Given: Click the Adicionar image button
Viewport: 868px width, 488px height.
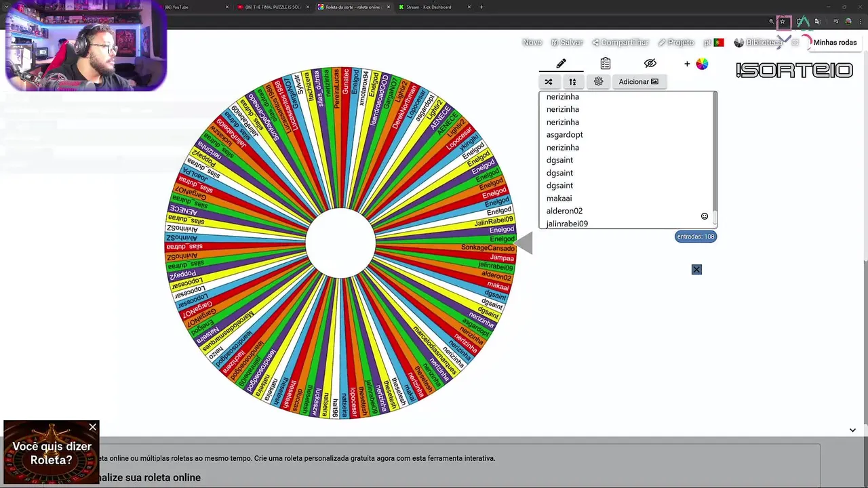Looking at the screenshot, I should 639,81.
